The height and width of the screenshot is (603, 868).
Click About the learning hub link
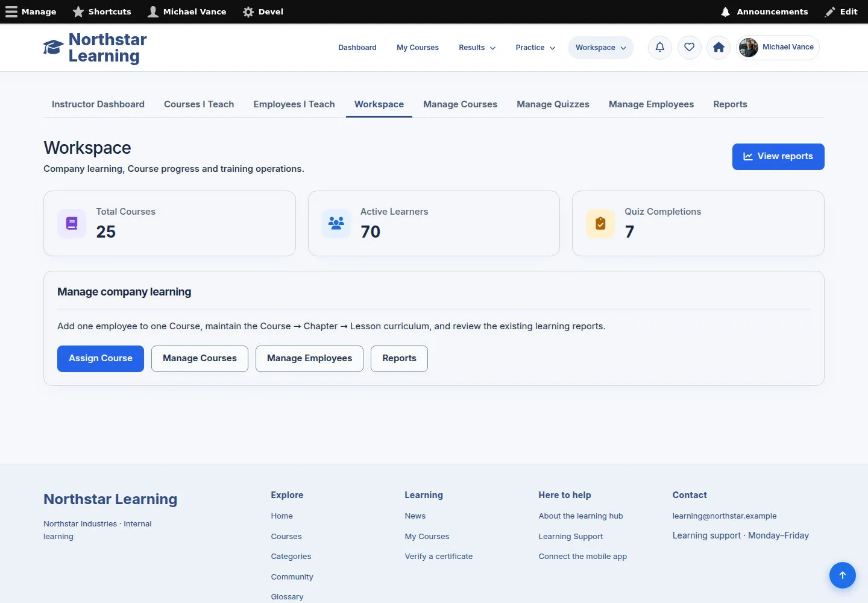click(581, 516)
